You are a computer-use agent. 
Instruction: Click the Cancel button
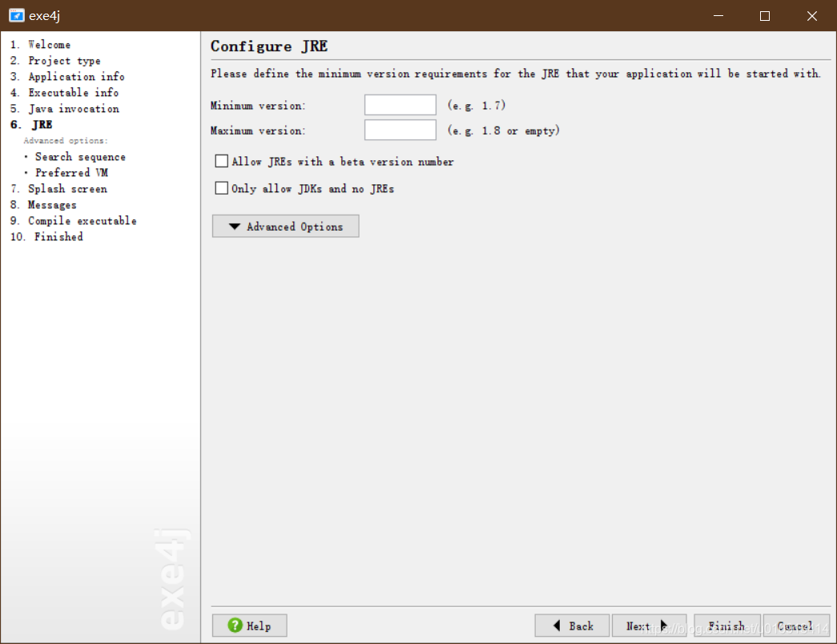coord(796,626)
